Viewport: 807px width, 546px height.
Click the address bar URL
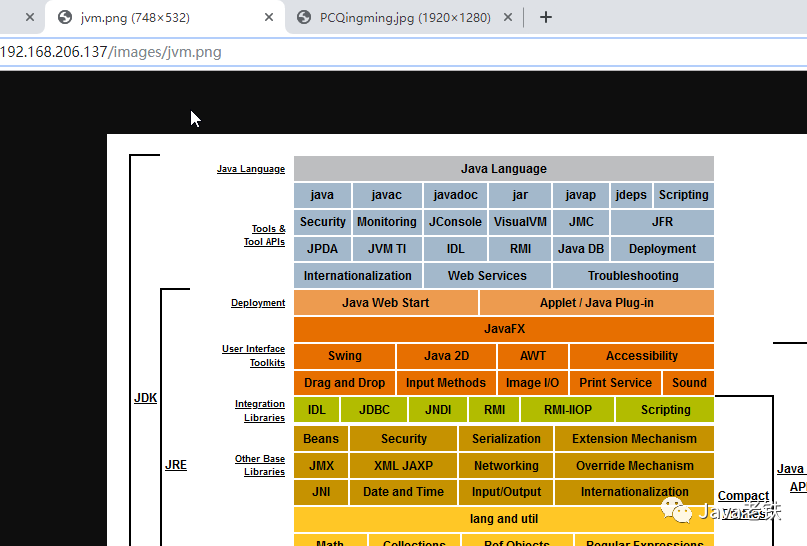111,52
